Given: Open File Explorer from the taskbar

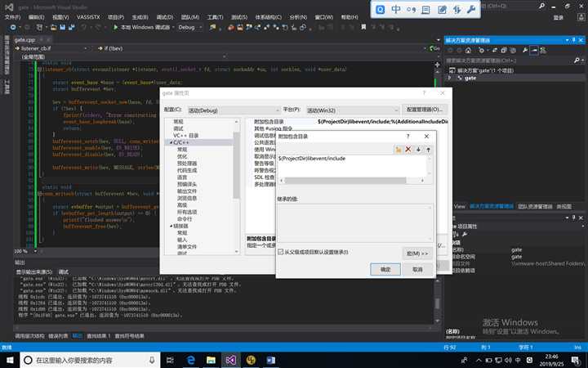Looking at the screenshot, I should point(211,360).
